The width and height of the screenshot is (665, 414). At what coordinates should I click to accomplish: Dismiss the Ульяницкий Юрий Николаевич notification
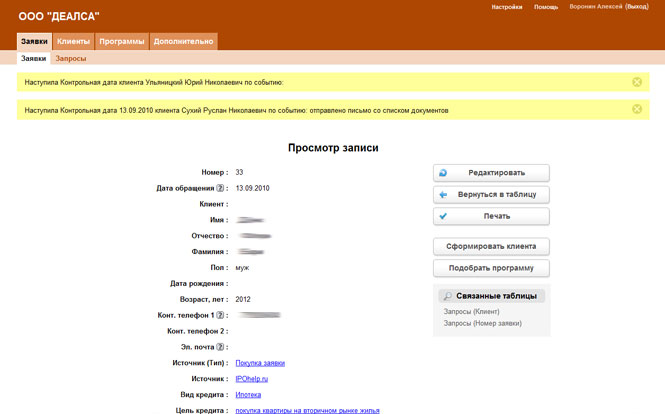pos(637,82)
